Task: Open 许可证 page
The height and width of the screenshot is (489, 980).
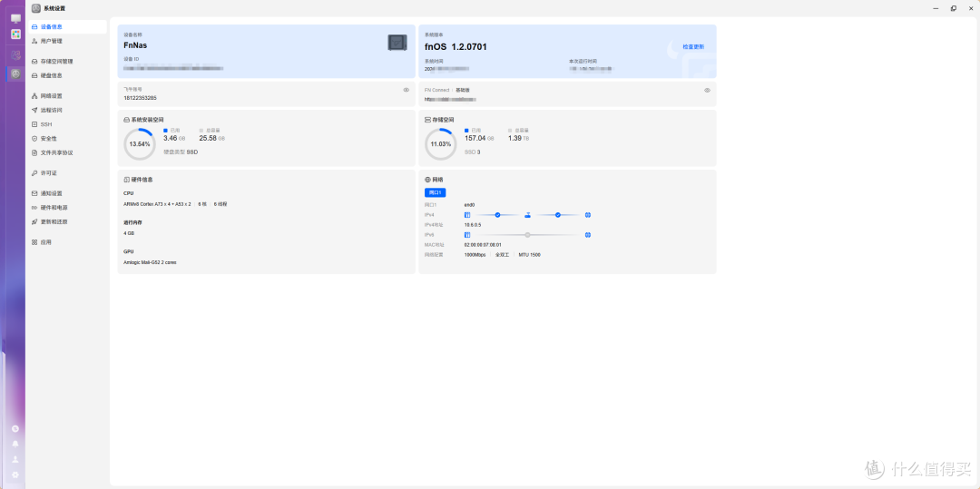Action: [67, 173]
